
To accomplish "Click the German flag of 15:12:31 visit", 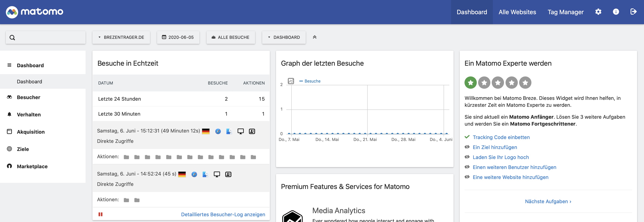I will click(206, 131).
